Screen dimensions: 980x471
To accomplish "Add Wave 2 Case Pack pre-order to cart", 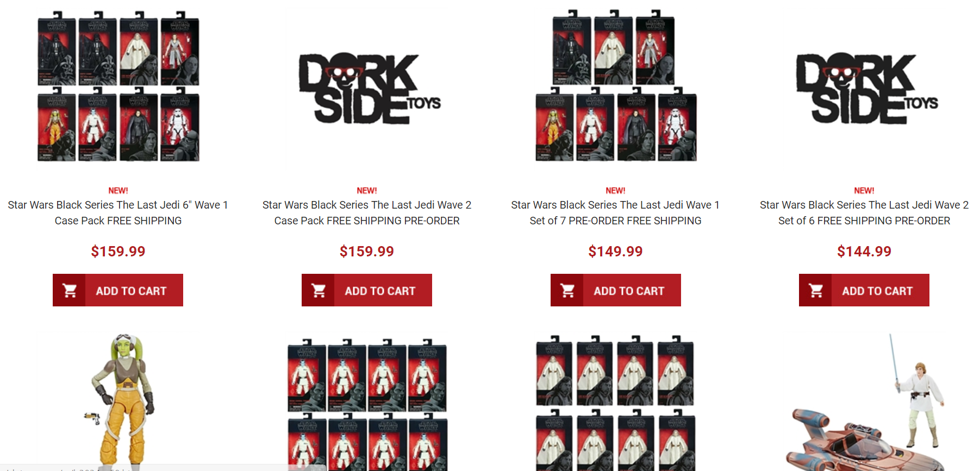I will click(367, 290).
